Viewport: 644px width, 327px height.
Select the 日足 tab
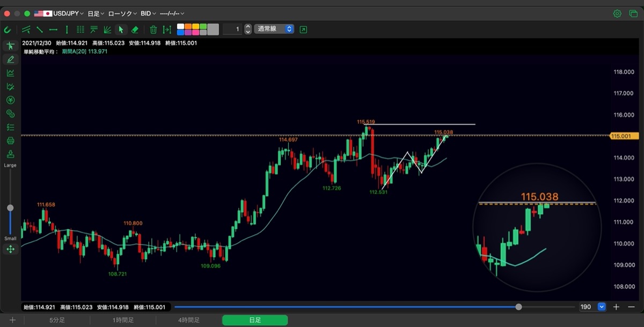click(x=255, y=320)
